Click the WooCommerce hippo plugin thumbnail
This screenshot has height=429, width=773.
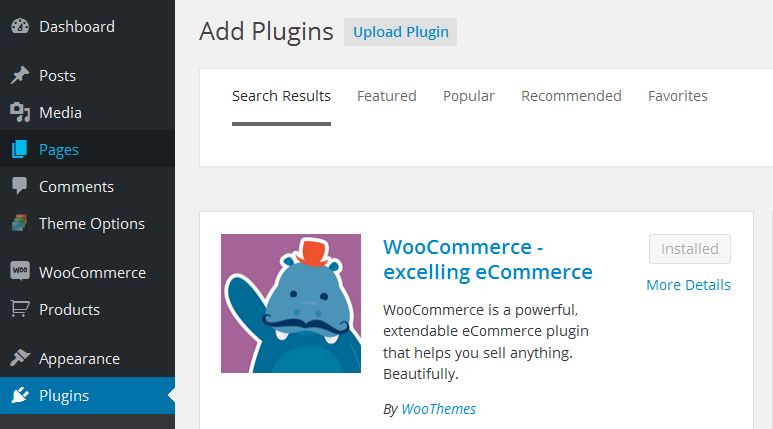click(291, 303)
